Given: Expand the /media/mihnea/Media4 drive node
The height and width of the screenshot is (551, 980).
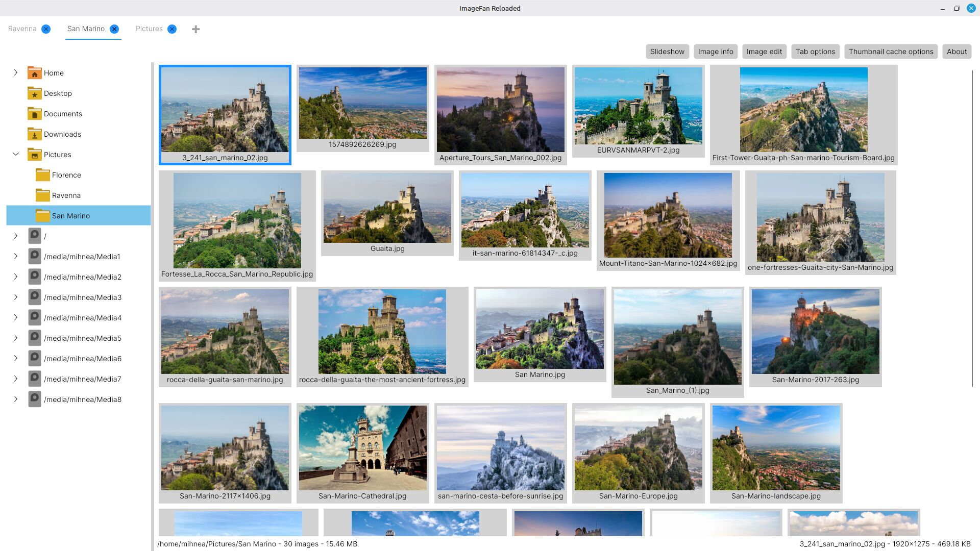Looking at the screenshot, I should (x=16, y=317).
